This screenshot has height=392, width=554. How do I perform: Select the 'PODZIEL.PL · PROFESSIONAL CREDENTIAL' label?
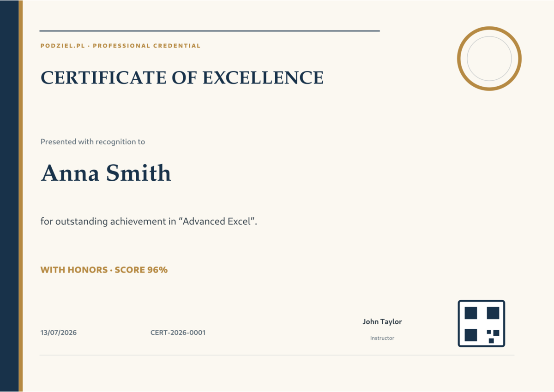[x=120, y=46]
